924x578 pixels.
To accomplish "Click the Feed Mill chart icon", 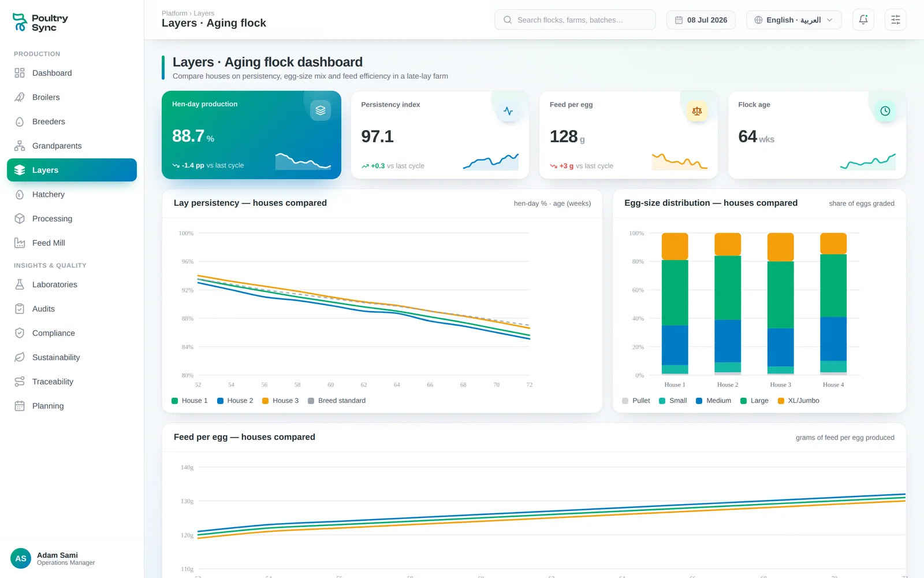I will tap(20, 243).
